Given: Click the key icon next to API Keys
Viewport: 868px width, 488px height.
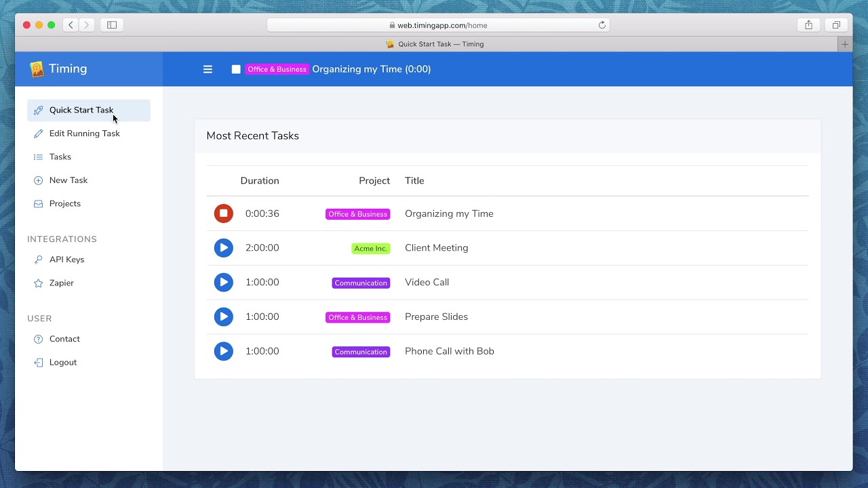Looking at the screenshot, I should 38,260.
